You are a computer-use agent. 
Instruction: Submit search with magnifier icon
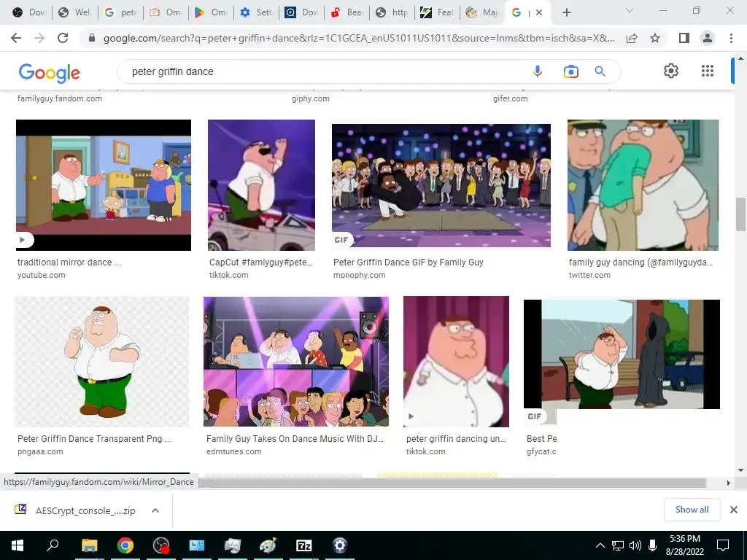click(600, 71)
